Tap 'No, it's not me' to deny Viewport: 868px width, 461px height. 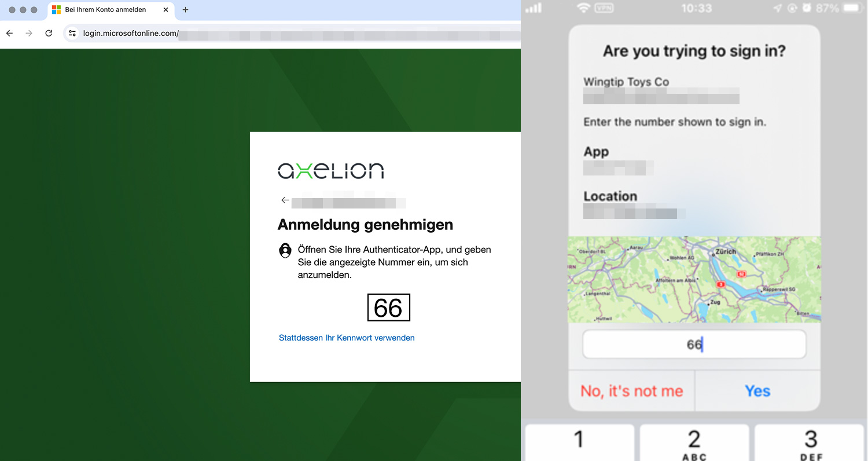(631, 391)
